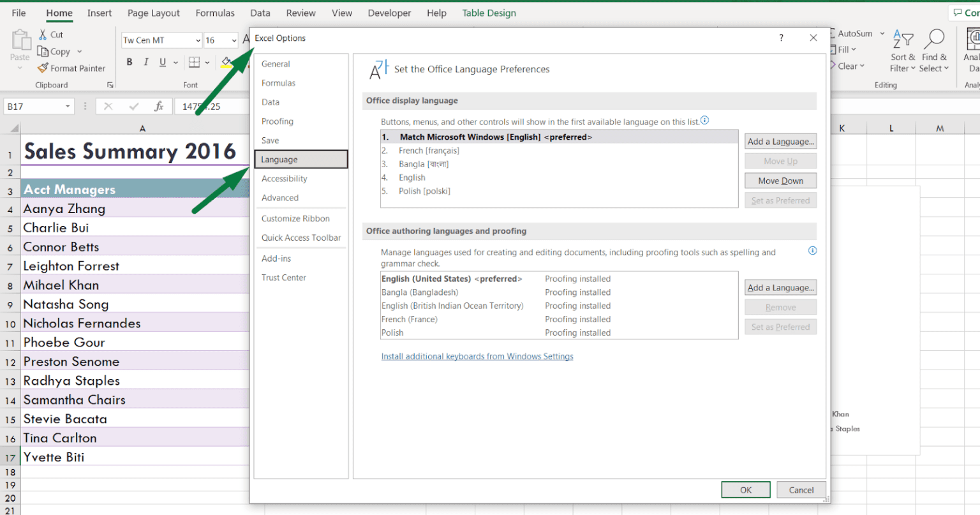Open the Trust Center options category
Image resolution: width=980 pixels, height=515 pixels.
point(284,278)
